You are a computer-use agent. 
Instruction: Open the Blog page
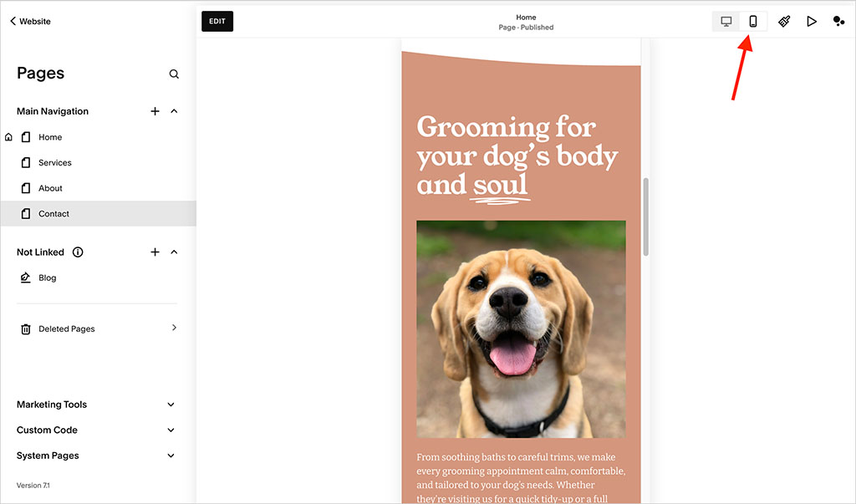(47, 278)
